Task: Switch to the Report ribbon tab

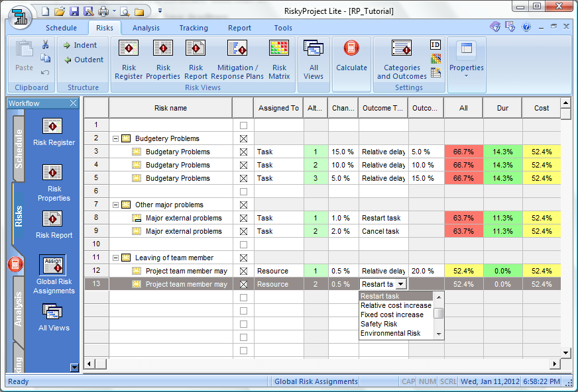Action: click(x=239, y=28)
